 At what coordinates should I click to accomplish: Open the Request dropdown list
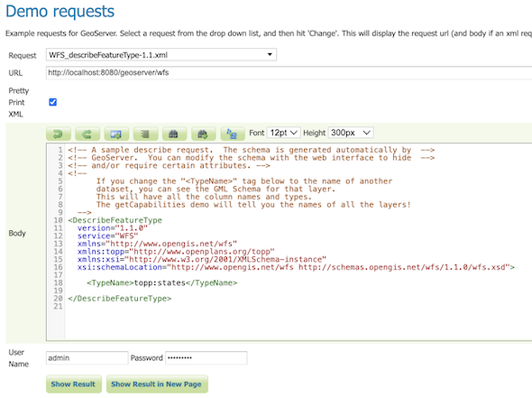161,55
